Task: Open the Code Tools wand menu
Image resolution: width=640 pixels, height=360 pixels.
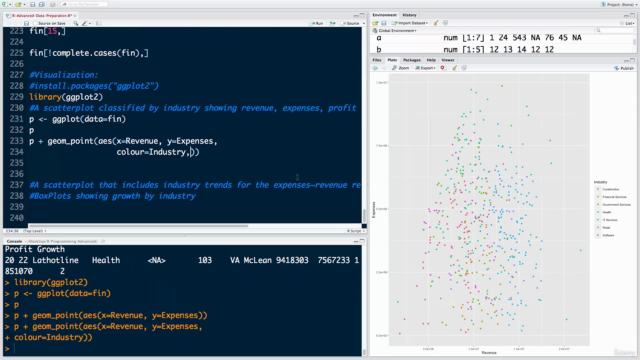Action: (x=86, y=23)
